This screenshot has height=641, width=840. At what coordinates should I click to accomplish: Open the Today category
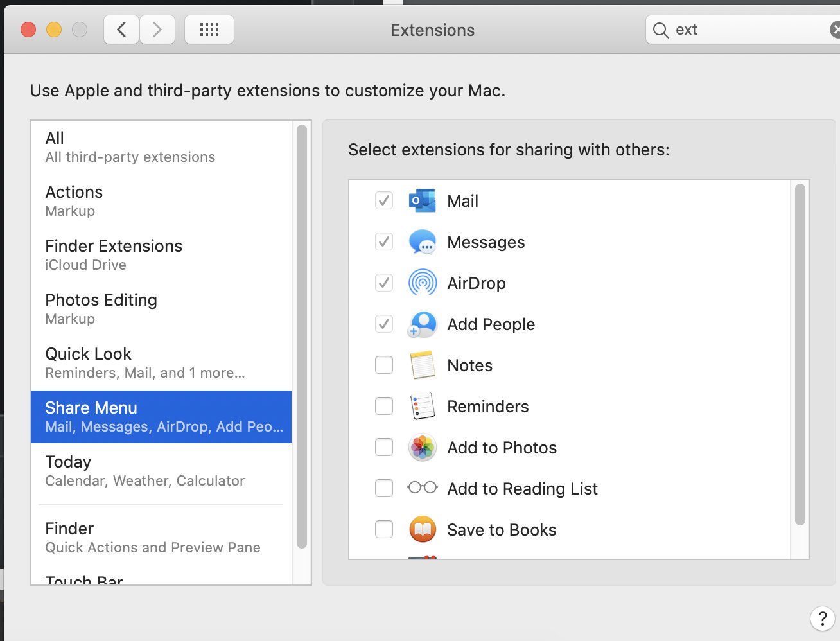click(x=161, y=471)
